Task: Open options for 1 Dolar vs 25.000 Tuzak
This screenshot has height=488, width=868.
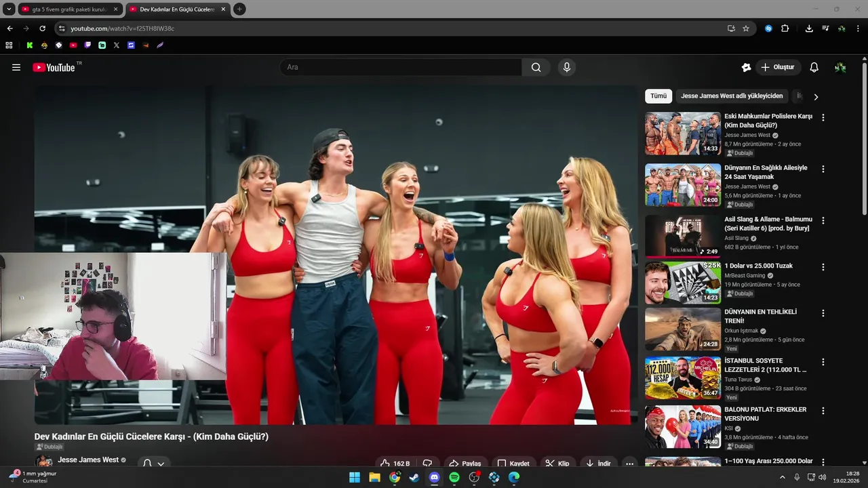Action: (x=823, y=267)
